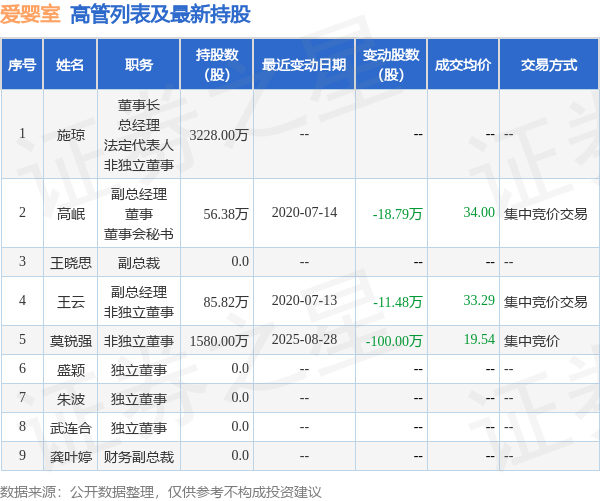Click the 法定代表人 title in row 1
The height and width of the screenshot is (501, 600).
[139, 145]
